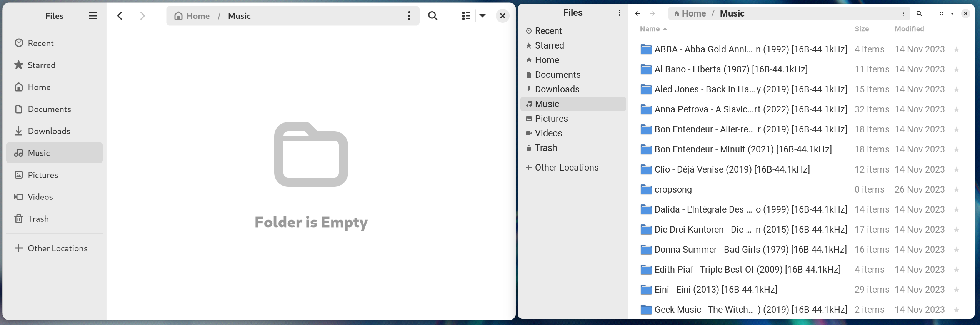Click the Die Drei Kantoren folder icon
The height and width of the screenshot is (325, 980).
click(646, 230)
